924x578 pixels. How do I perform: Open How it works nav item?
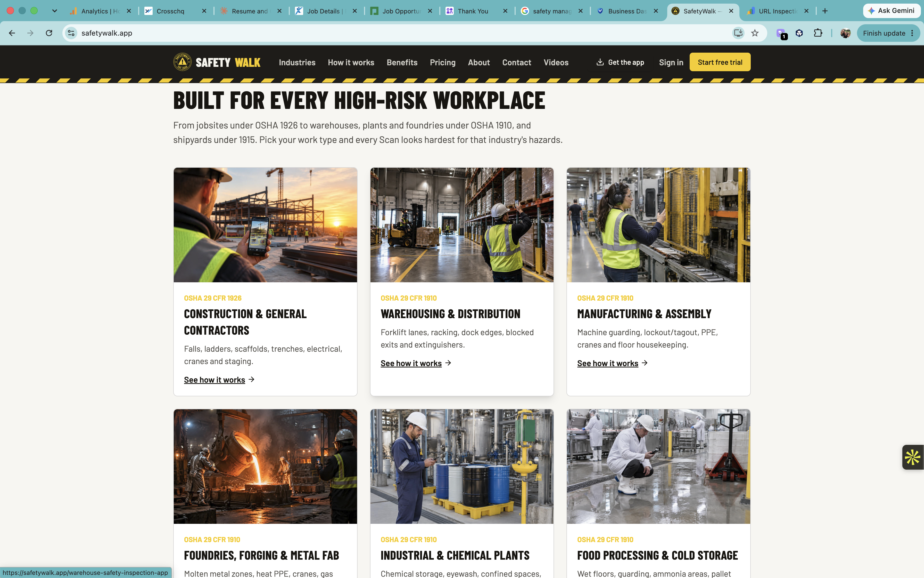tap(351, 62)
